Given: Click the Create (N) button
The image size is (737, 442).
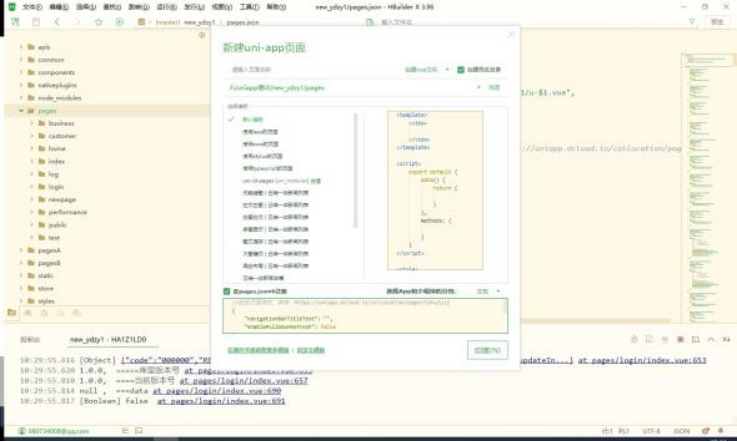Looking at the screenshot, I should click(487, 349).
